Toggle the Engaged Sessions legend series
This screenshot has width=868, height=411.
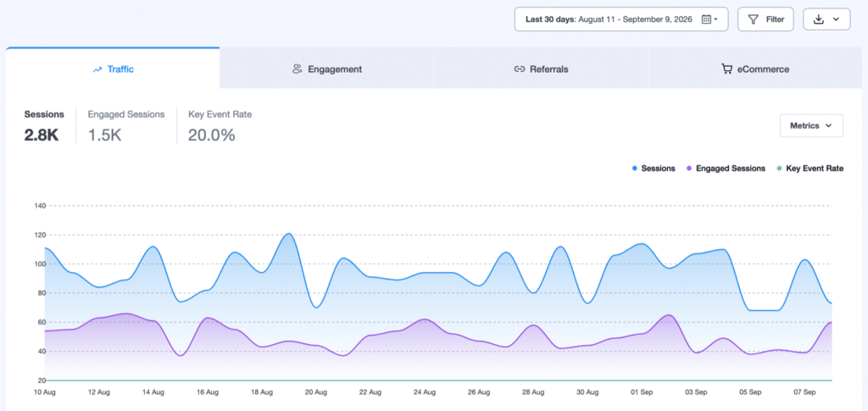[726, 168]
